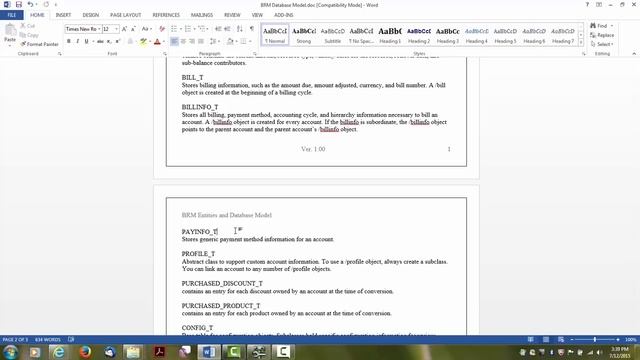
Task: Open Paragraph dialog box launcher
Action: click(255, 54)
